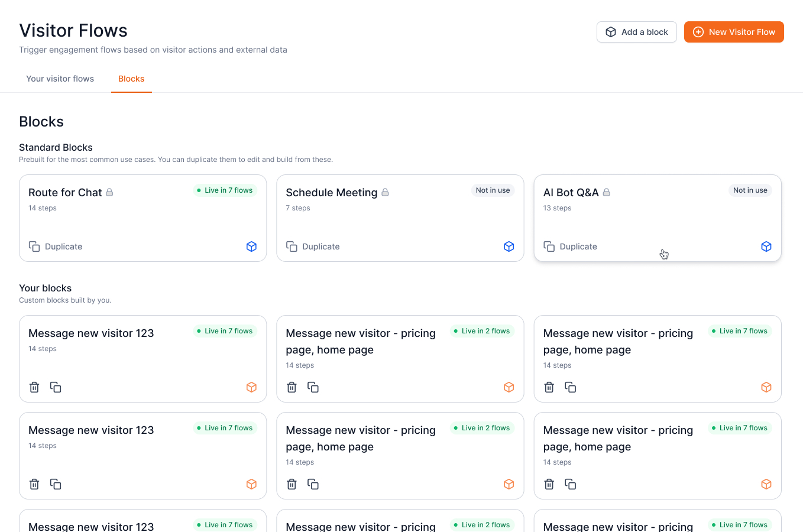The image size is (803, 532).
Task: Duplicate the Schedule Meeting standard block
Action: click(313, 246)
